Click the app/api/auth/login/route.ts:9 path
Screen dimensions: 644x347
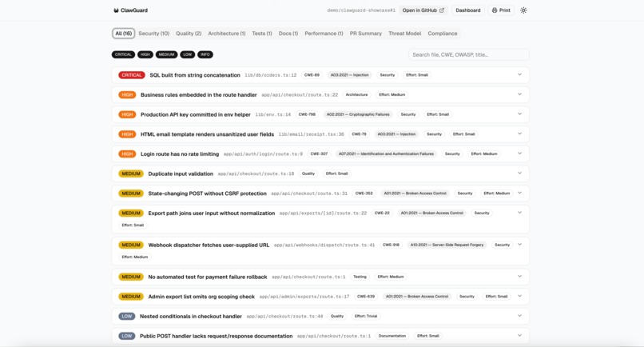click(x=263, y=154)
